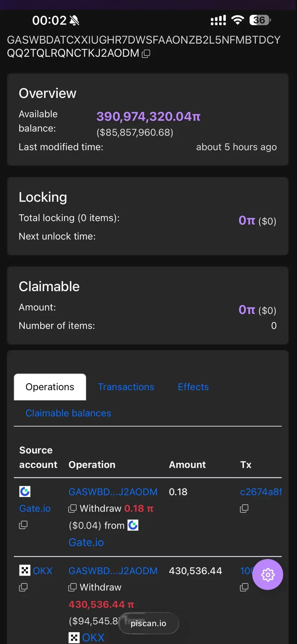This screenshot has height=644, width=297.
Task: Click Gate.io logo after 'from' text
Action: [x=133, y=525]
